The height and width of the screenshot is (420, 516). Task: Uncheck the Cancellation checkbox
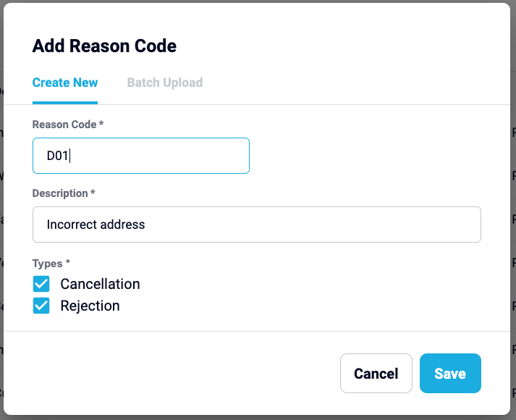(41, 284)
